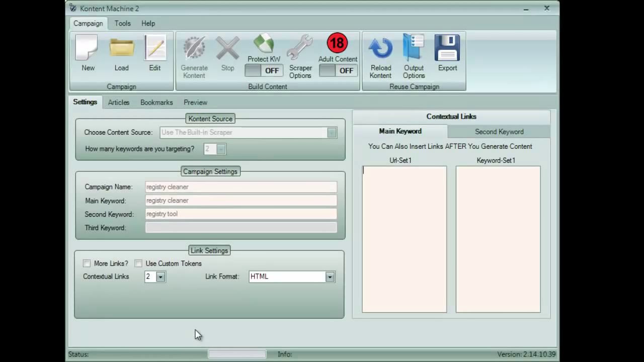The height and width of the screenshot is (362, 644).
Task: Enable the Use Custom Tokens checkbox
Action: point(138,263)
